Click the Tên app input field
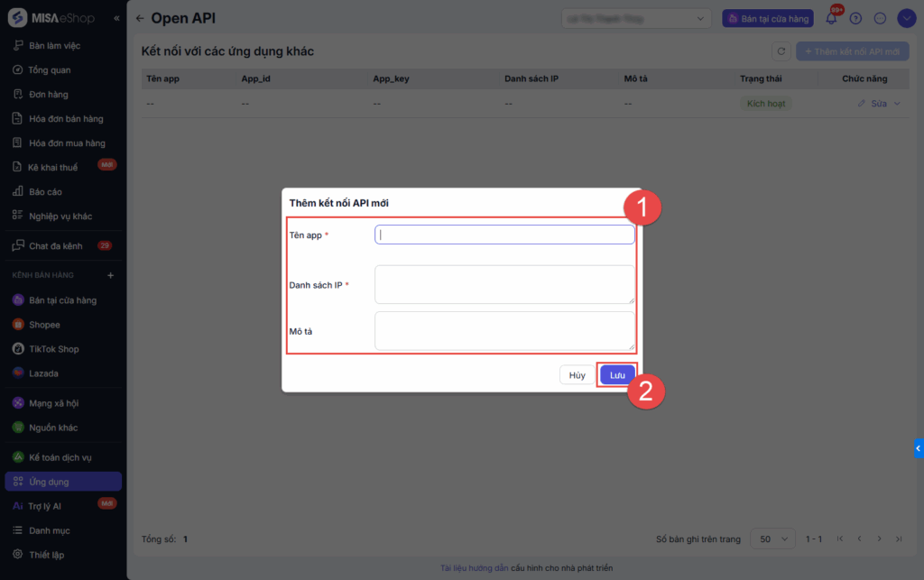924x580 pixels. click(x=504, y=235)
